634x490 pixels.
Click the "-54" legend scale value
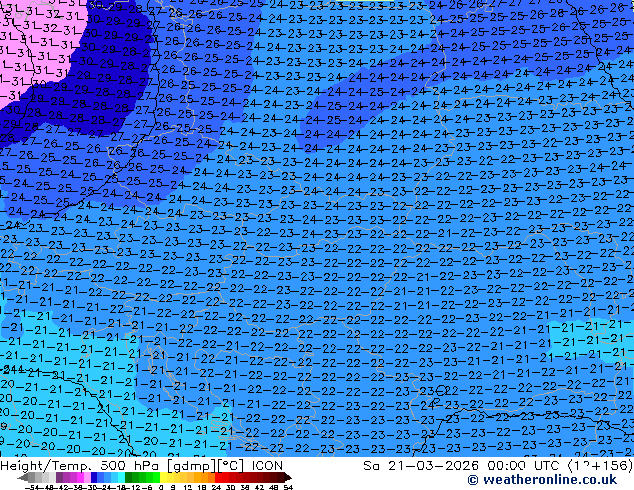pos(32,487)
